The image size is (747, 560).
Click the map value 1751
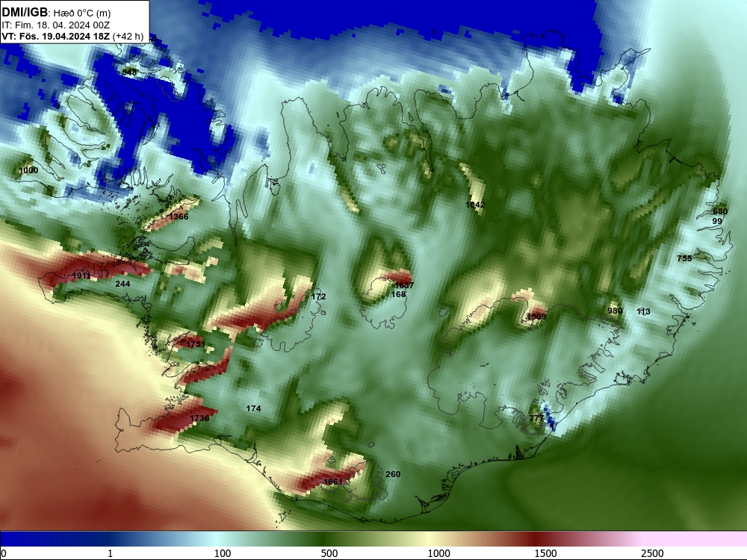pos(196,344)
